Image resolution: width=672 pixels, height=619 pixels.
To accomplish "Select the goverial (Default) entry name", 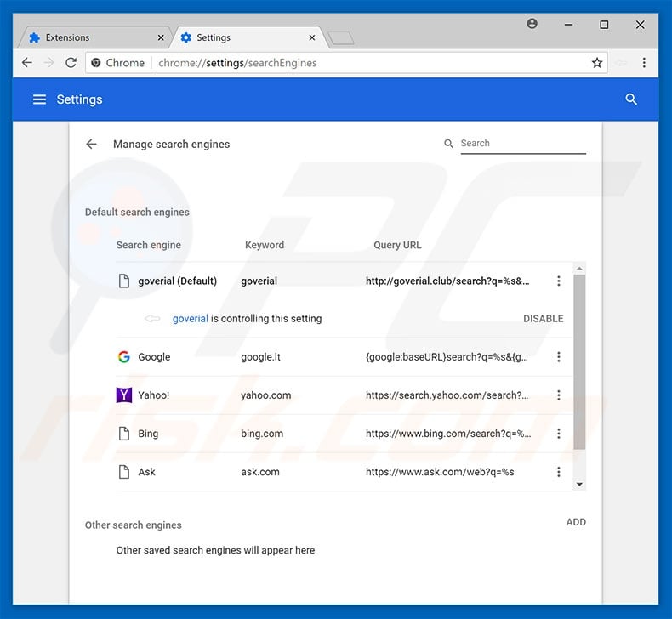I will [x=177, y=281].
